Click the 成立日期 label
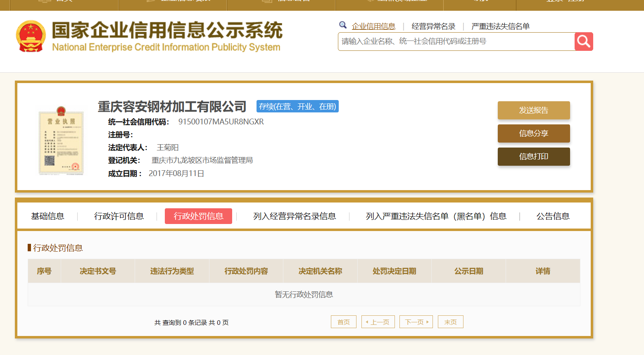Image resolution: width=644 pixels, height=355 pixels. [125, 174]
